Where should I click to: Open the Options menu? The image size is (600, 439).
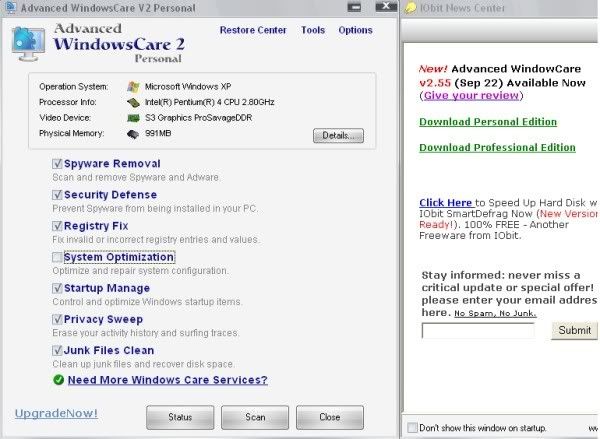click(x=355, y=30)
